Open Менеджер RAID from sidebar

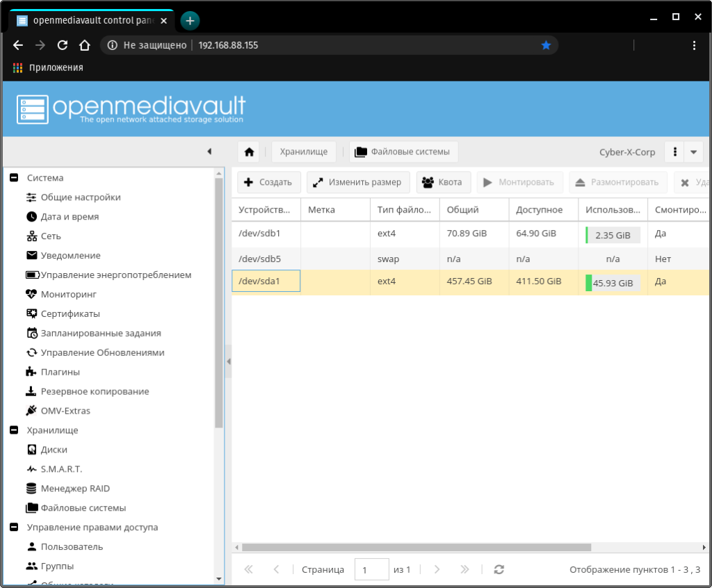tap(75, 489)
